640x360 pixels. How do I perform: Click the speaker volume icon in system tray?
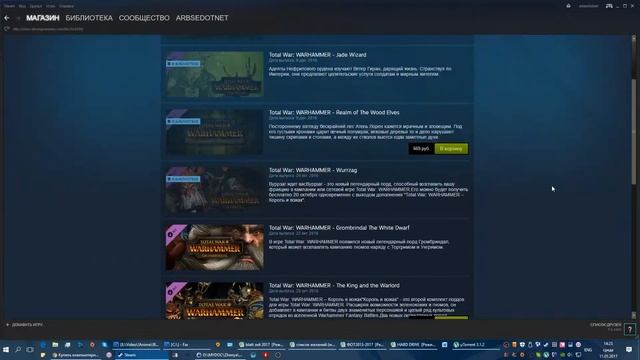click(x=570, y=355)
